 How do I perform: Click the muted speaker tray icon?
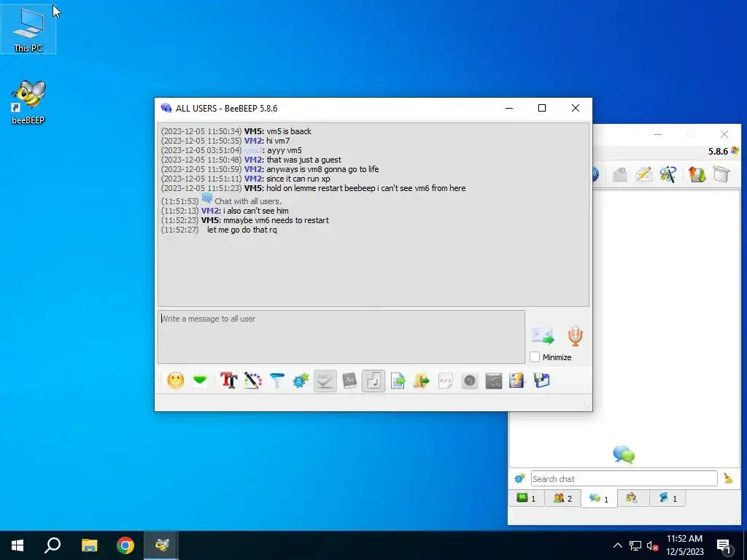click(x=652, y=545)
